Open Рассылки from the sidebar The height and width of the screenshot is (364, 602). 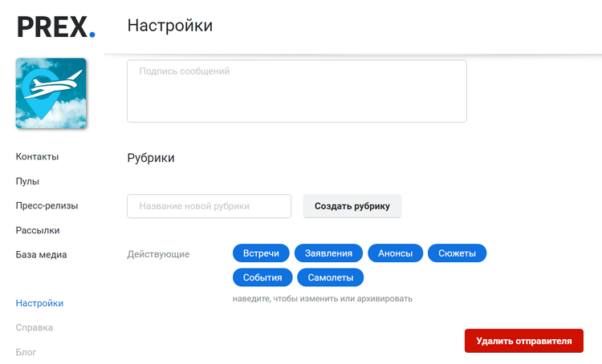(38, 230)
